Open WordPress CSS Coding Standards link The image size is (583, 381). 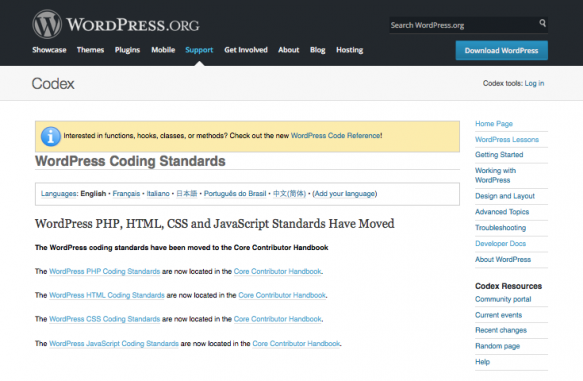pos(104,319)
